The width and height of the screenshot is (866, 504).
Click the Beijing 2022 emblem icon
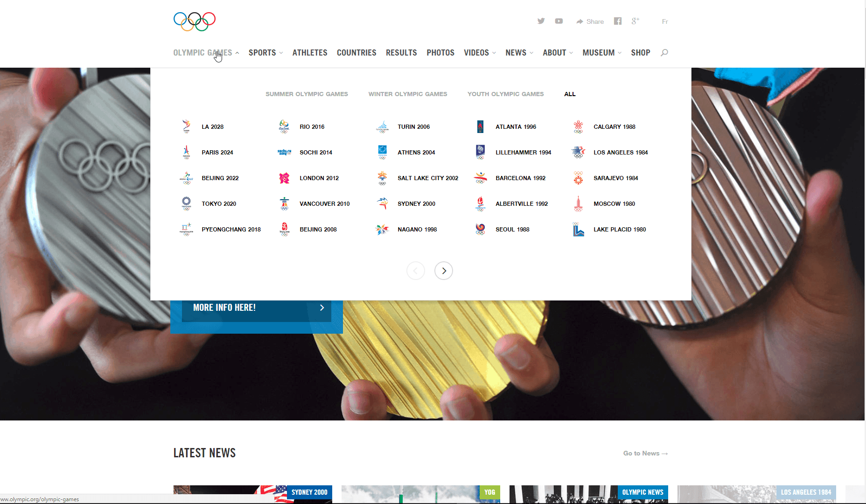pyautogui.click(x=187, y=178)
